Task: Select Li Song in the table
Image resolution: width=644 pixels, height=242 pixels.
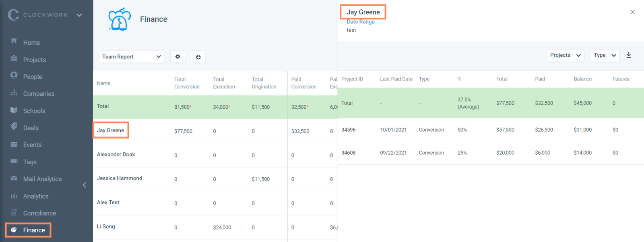Action: [x=106, y=227]
